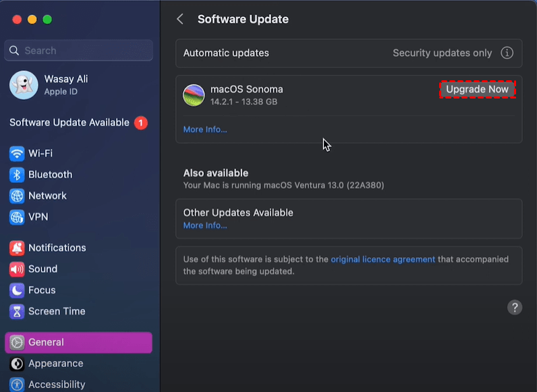Click the Notifications bell icon

click(x=17, y=248)
